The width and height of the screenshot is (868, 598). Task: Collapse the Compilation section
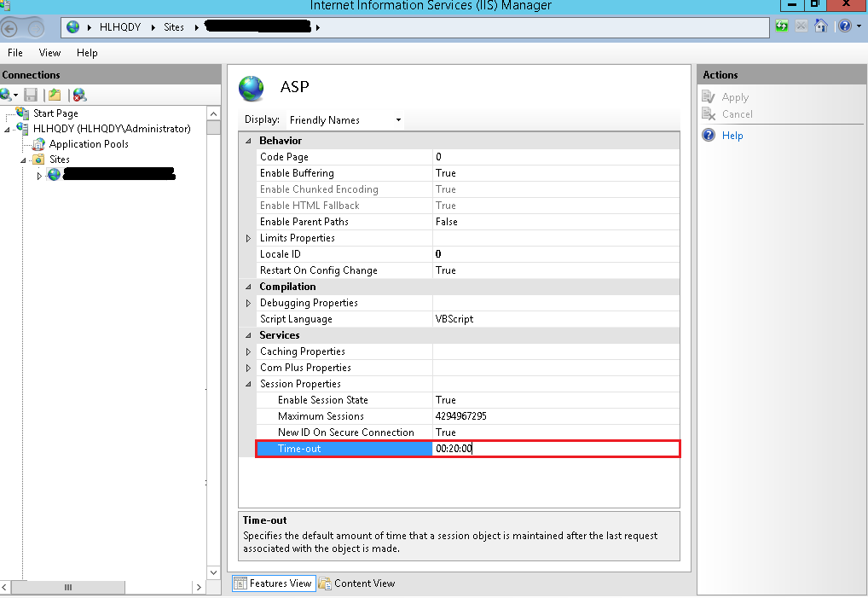click(249, 287)
